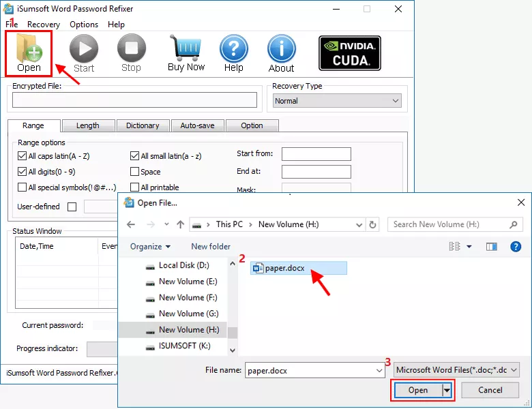
Task: Click the Buy Now shopping cart icon
Action: tap(186, 48)
